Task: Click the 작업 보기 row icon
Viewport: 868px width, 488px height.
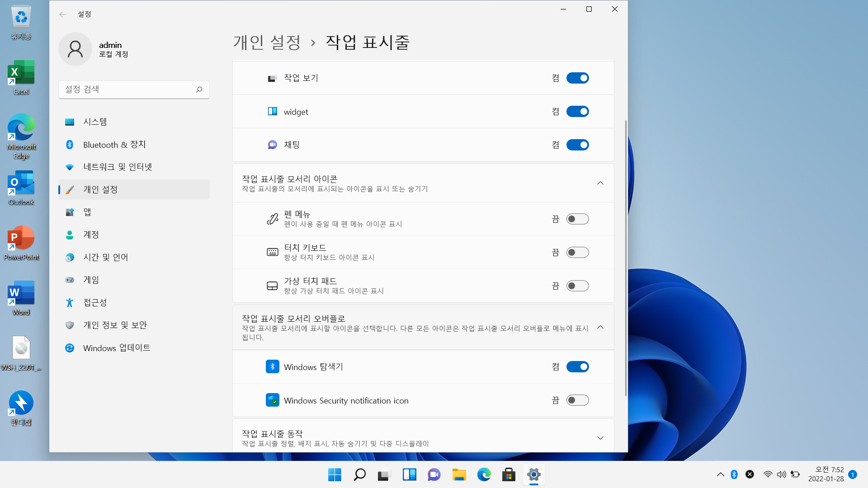Action: tap(272, 78)
